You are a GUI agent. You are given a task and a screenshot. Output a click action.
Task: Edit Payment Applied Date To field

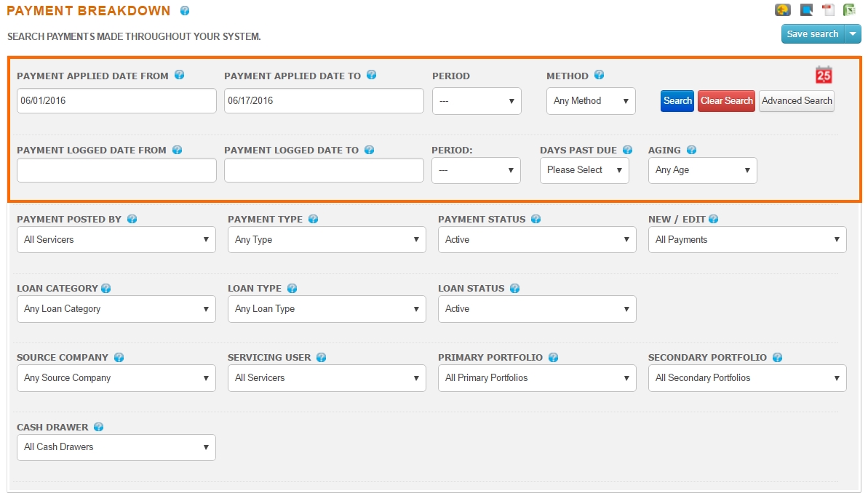[324, 100]
